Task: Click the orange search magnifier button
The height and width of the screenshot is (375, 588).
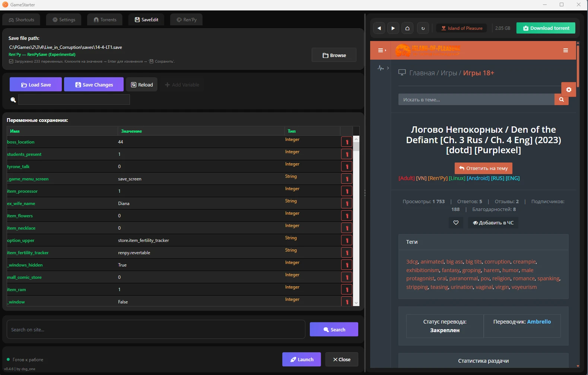Action: tap(562, 100)
